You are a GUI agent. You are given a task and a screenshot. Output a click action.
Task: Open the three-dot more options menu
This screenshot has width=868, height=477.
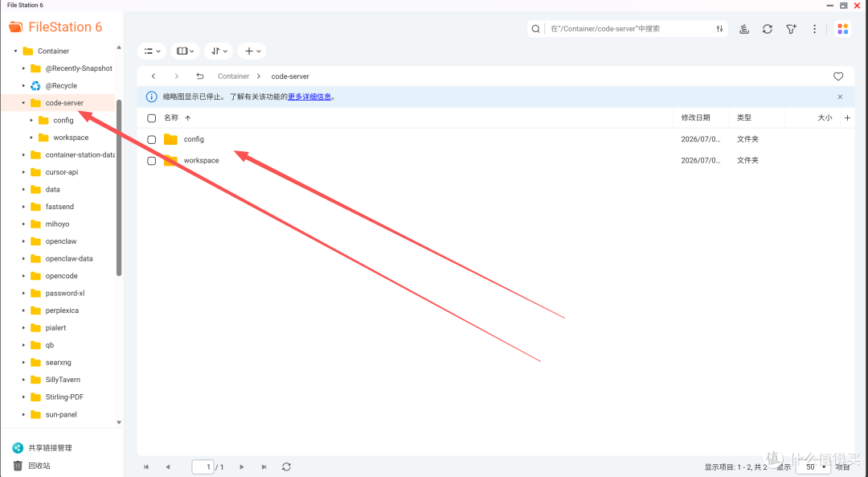pyautogui.click(x=814, y=29)
